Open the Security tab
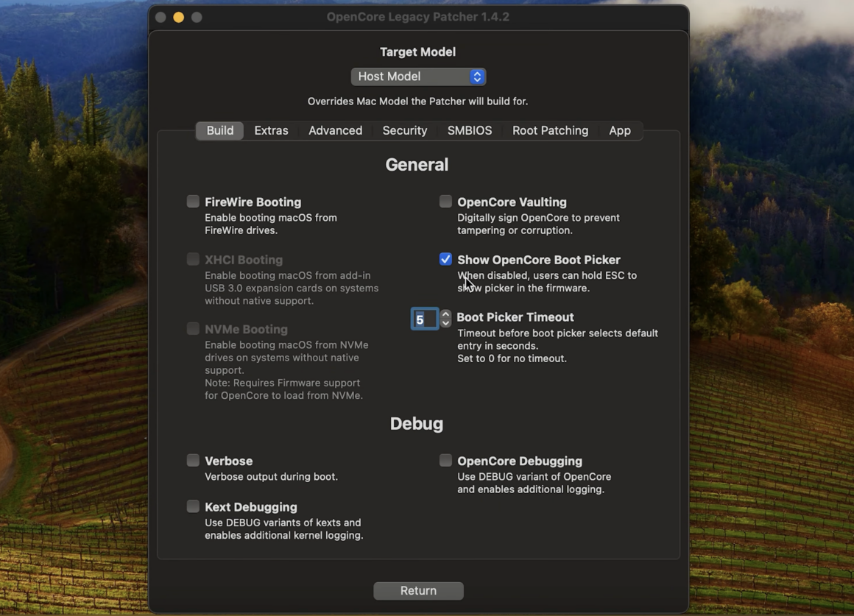The image size is (854, 616). [405, 131]
